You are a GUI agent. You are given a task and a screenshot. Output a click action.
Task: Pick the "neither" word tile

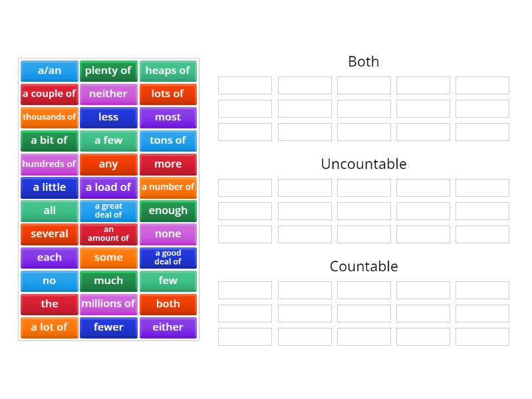coord(108,94)
